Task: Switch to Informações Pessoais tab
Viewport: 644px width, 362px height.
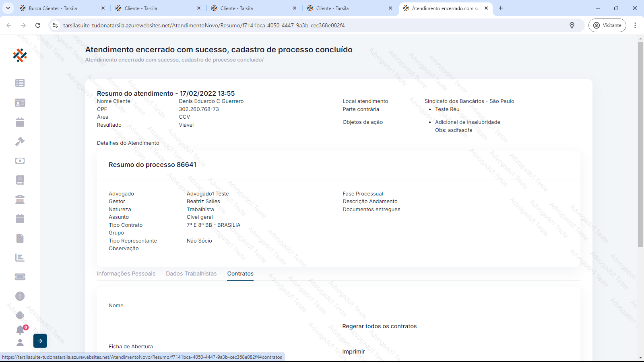Action: (126, 274)
